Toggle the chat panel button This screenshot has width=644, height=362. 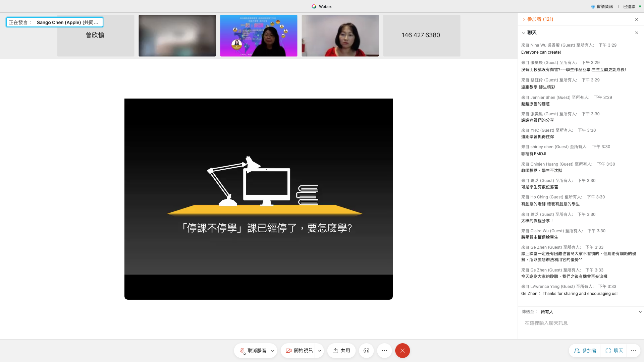click(x=614, y=351)
